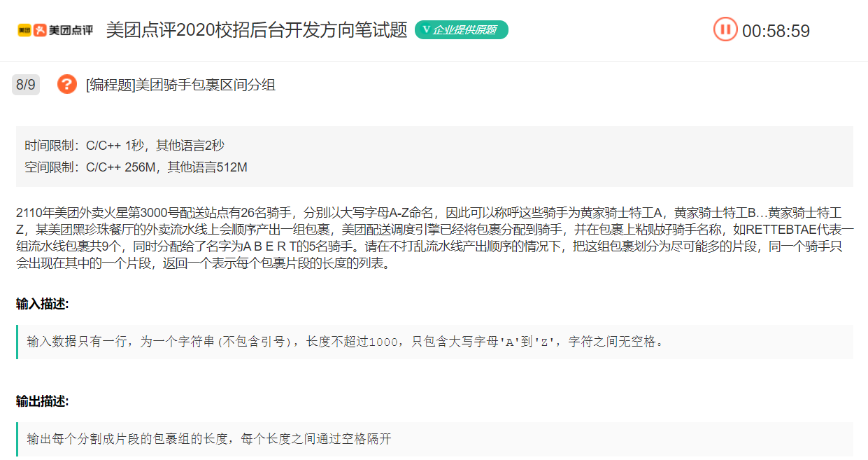
Task: Click the 输出描述 heading
Action: tap(43, 401)
